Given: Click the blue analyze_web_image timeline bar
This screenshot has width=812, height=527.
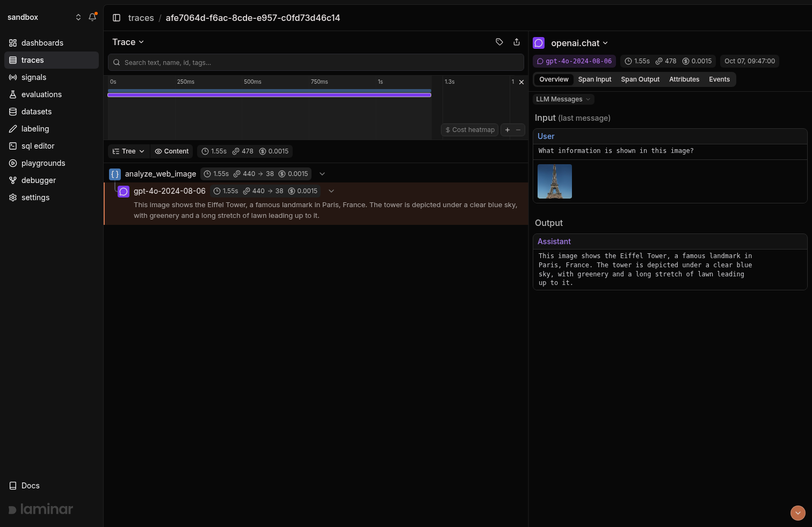Looking at the screenshot, I should 269,91.
